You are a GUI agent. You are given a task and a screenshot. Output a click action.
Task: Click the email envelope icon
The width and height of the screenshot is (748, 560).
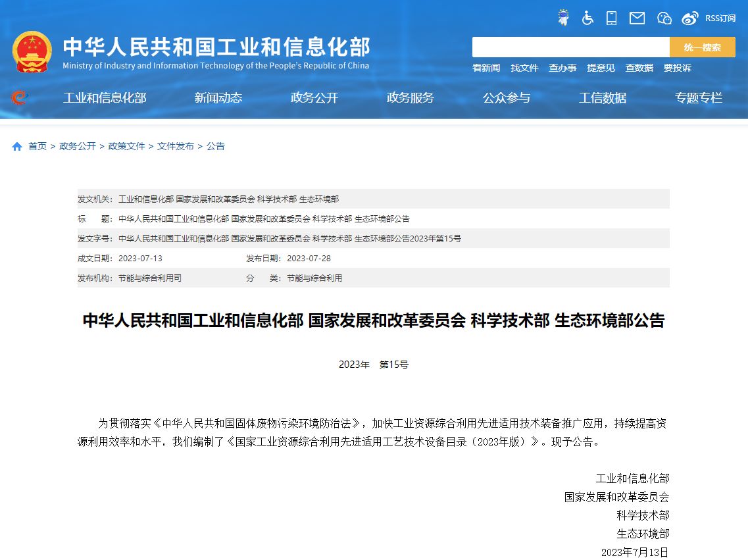637,18
